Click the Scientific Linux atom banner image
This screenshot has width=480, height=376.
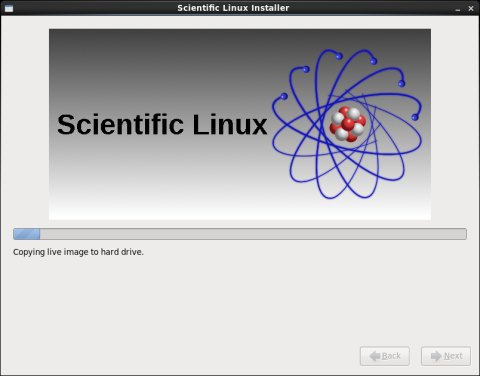click(x=240, y=124)
